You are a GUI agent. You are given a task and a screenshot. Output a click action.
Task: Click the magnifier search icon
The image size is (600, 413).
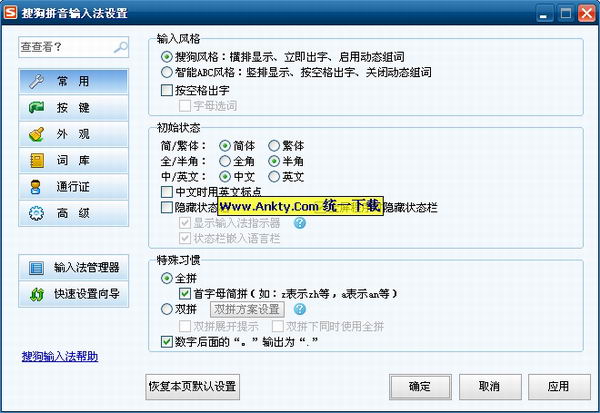click(x=121, y=47)
